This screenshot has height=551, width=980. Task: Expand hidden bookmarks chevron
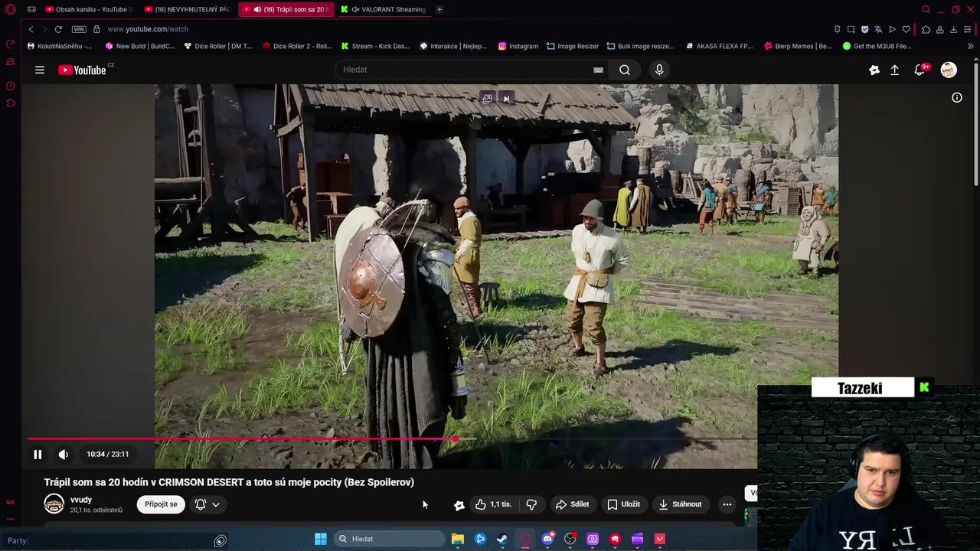970,46
